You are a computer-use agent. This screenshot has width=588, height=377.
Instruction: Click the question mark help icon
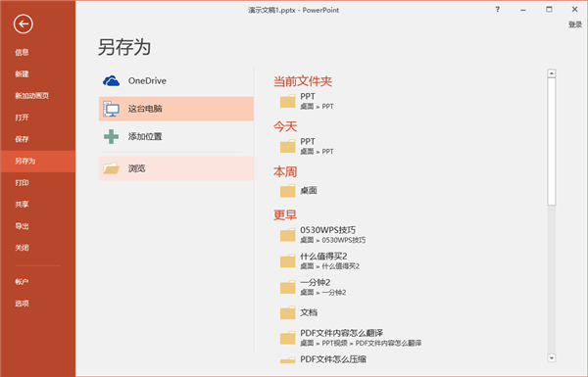coord(497,10)
